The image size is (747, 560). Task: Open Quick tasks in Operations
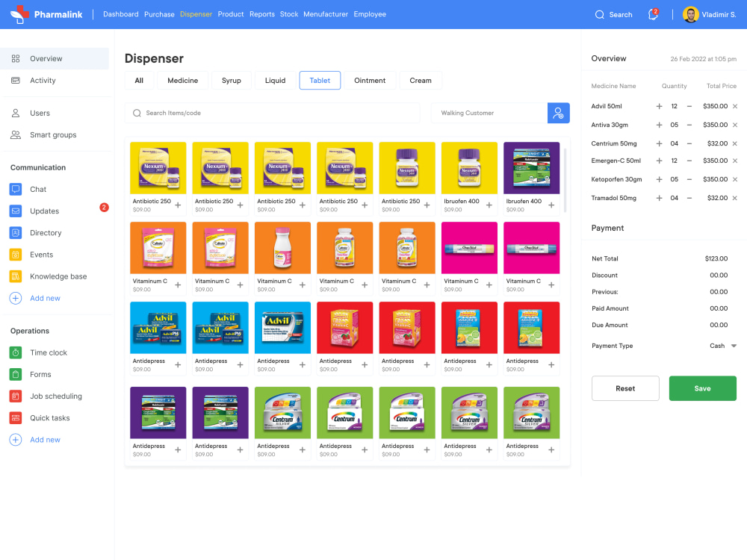pyautogui.click(x=52, y=417)
